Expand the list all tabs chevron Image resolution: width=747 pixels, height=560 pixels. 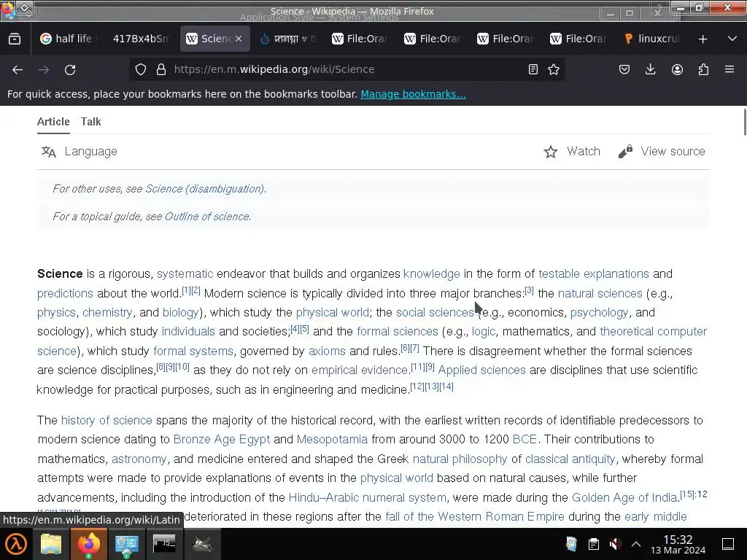point(732,39)
